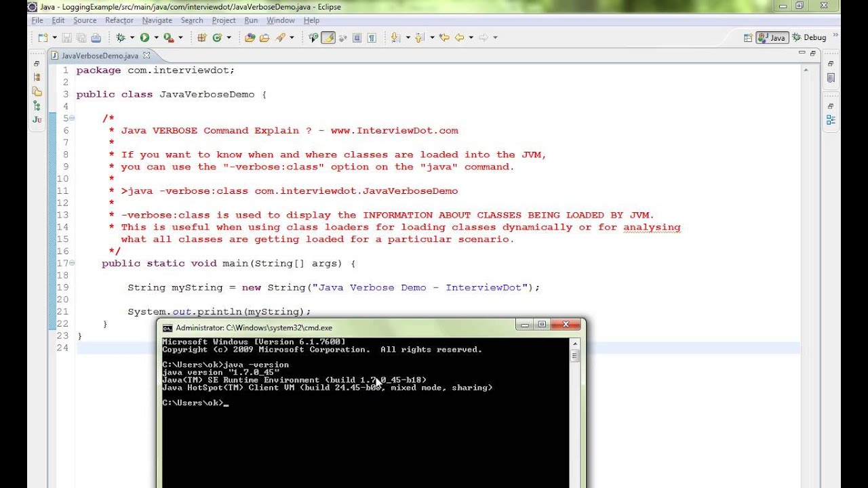The width and height of the screenshot is (868, 488).
Task: Click the Open Task folder icon
Action: click(x=264, y=38)
